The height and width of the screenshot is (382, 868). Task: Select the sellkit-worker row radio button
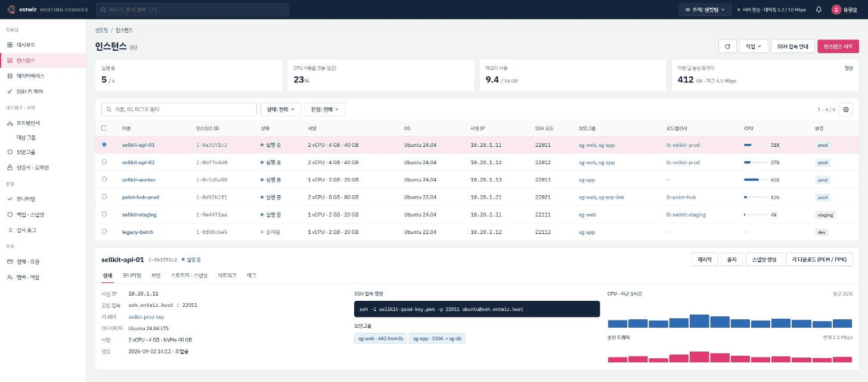[x=104, y=179]
